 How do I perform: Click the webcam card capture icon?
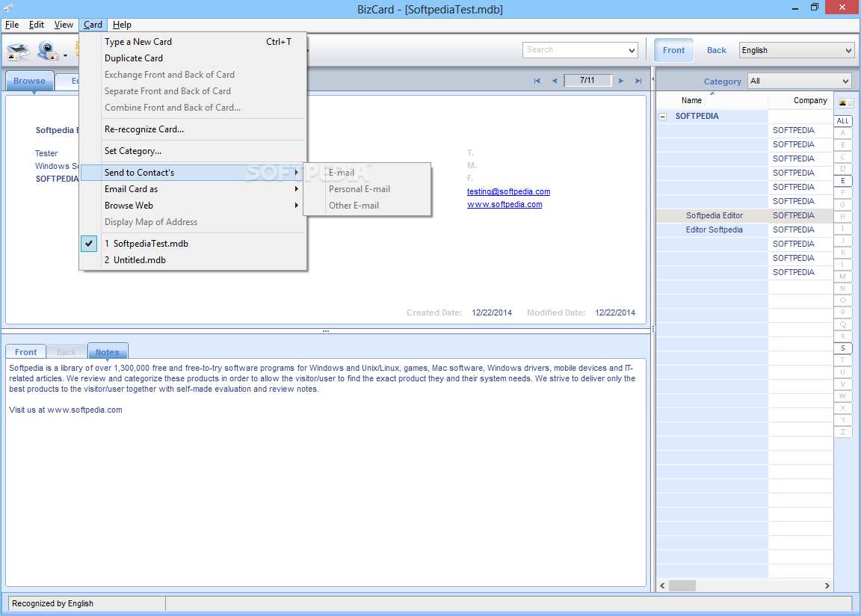tap(48, 51)
